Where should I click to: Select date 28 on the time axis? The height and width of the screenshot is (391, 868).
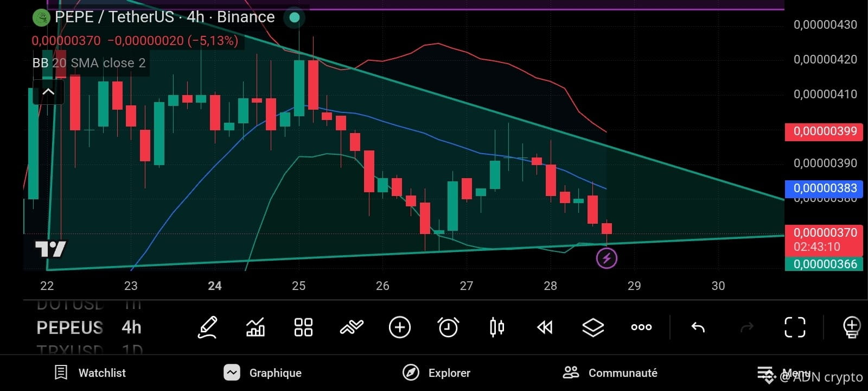(550, 286)
